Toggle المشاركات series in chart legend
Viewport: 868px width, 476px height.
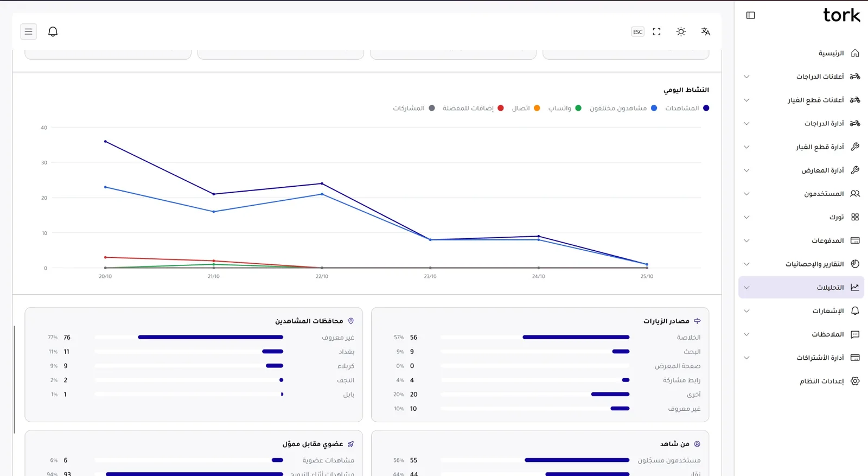click(414, 108)
